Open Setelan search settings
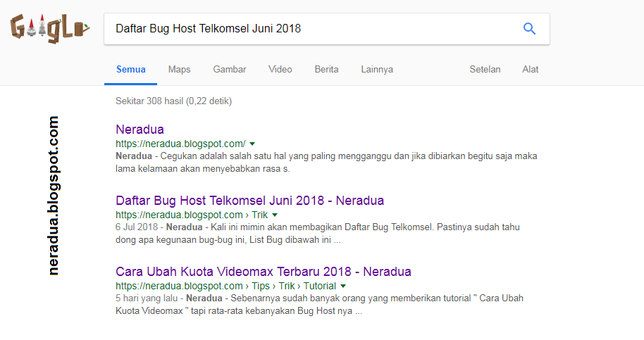Screen dimensions: 644x340 tap(485, 69)
